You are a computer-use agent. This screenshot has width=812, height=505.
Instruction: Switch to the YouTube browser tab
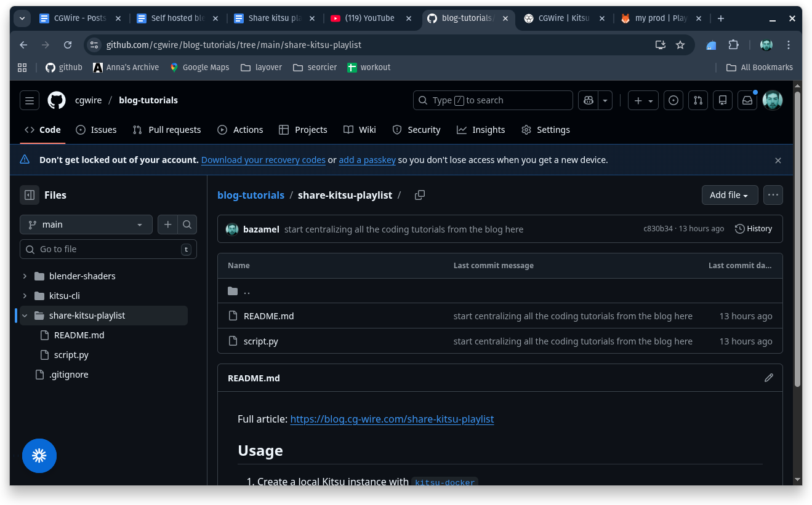coord(371,18)
